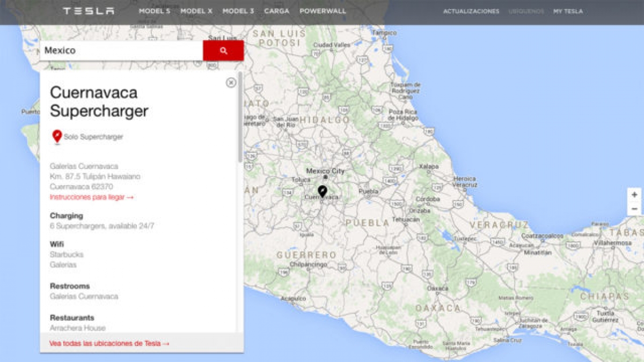The width and height of the screenshot is (644, 362).
Task: Click the Cuernavaca Supercharger heading
Action: 99,101
